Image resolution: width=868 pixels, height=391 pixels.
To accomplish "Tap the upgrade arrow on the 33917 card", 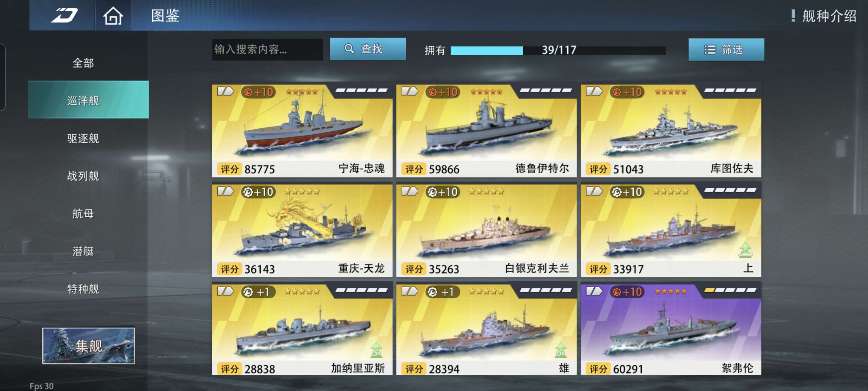I will 745,250.
